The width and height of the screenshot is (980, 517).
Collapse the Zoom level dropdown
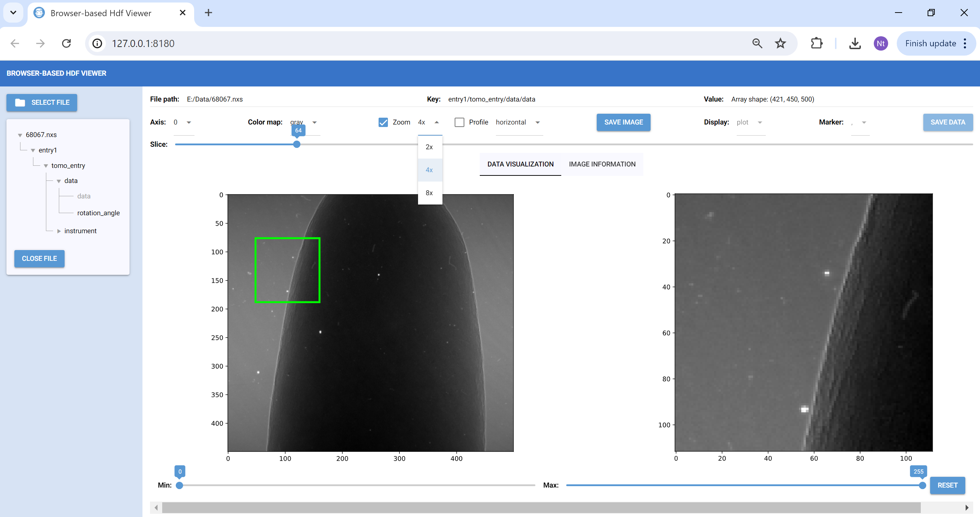pyautogui.click(x=430, y=122)
